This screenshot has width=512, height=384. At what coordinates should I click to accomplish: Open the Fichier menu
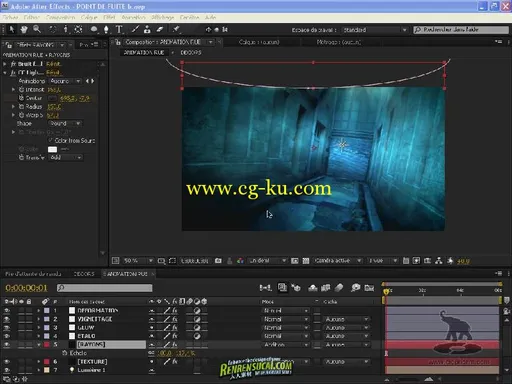click(10, 17)
